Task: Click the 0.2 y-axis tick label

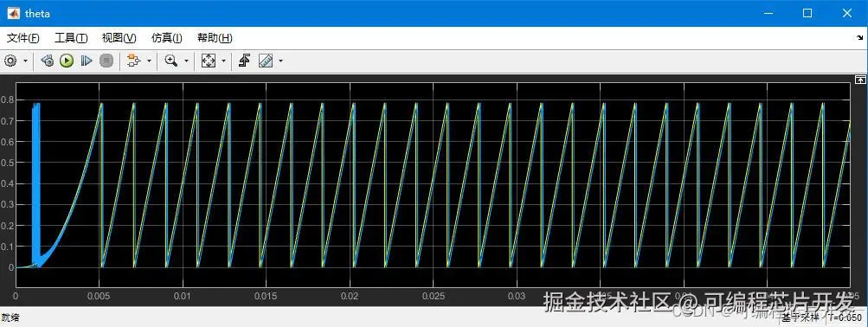Action: tap(7, 226)
